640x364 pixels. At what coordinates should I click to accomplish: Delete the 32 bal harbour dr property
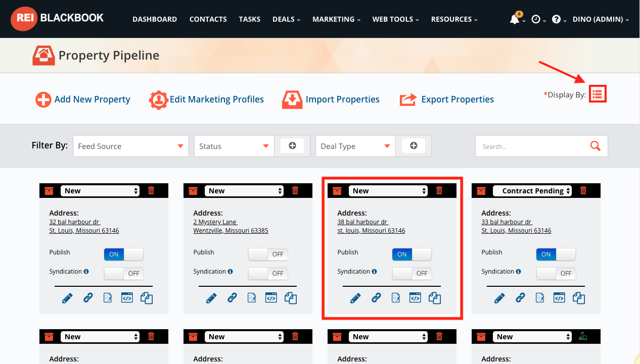(x=151, y=190)
